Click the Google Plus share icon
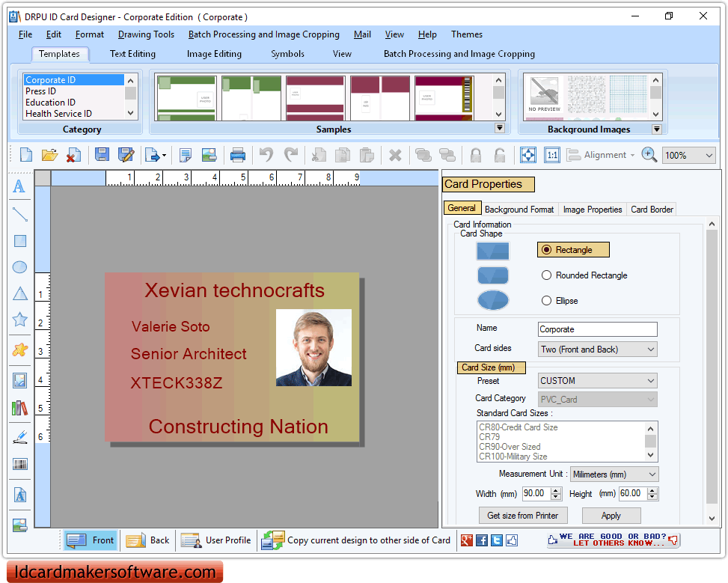The width and height of the screenshot is (728, 583). tap(467, 540)
